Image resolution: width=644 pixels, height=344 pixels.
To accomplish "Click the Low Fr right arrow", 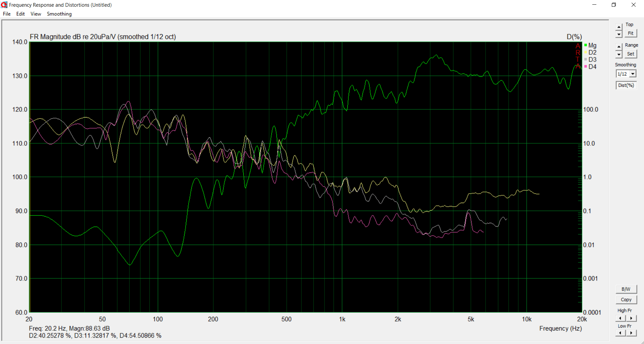I will click(631, 333).
